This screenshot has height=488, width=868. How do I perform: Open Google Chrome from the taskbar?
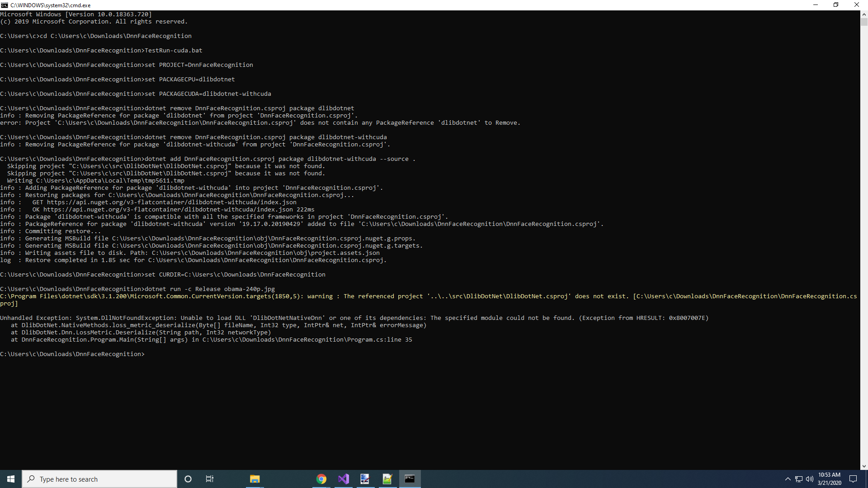click(x=321, y=479)
